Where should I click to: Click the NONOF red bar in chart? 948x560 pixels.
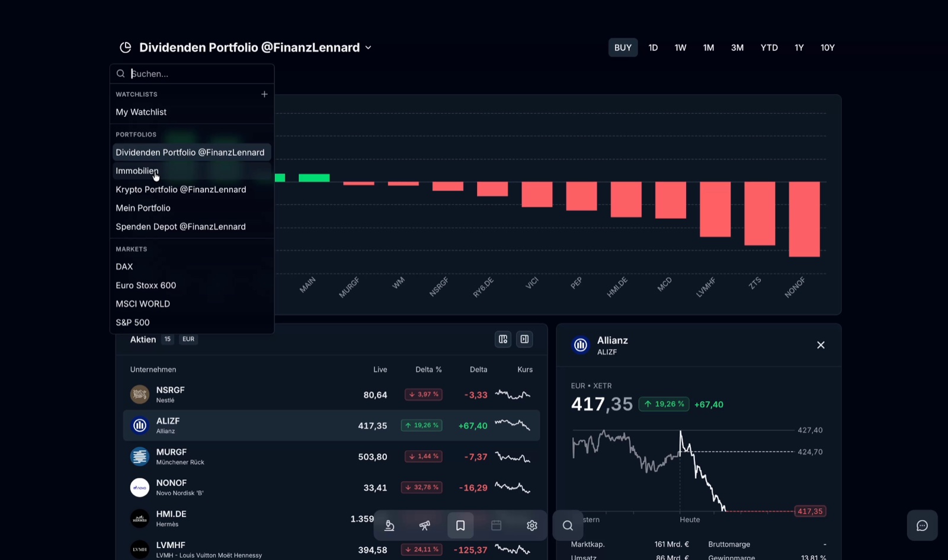[804, 219]
